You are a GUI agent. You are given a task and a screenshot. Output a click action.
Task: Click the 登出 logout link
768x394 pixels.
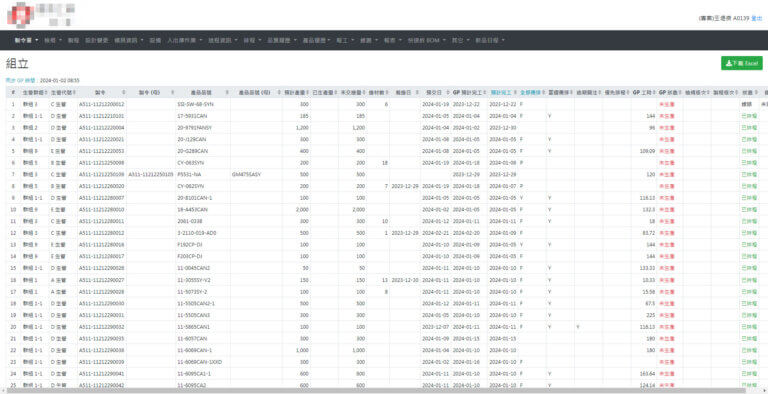point(757,18)
